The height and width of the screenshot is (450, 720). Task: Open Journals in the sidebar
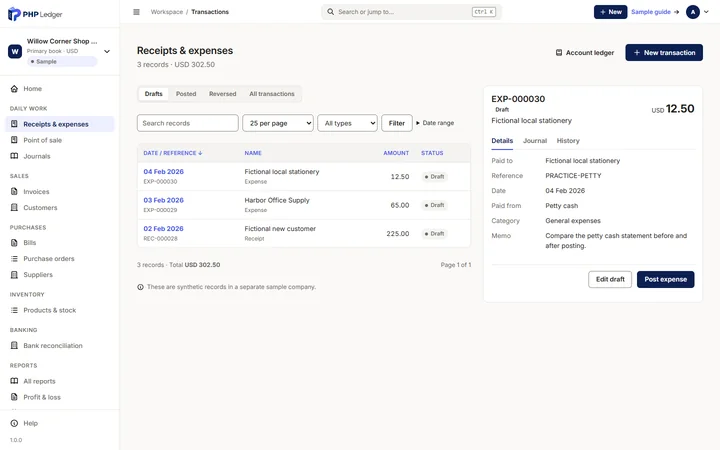60,156
